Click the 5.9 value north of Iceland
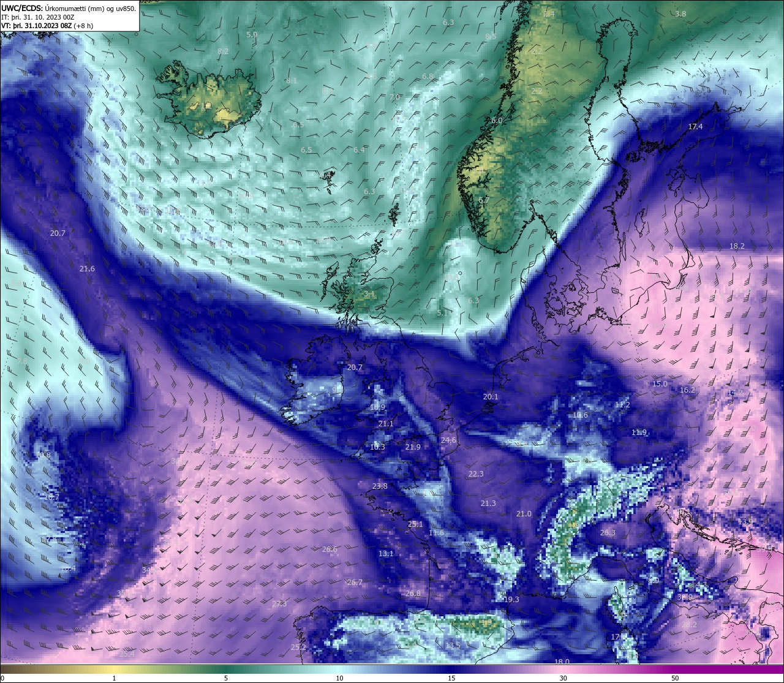 pyautogui.click(x=252, y=35)
